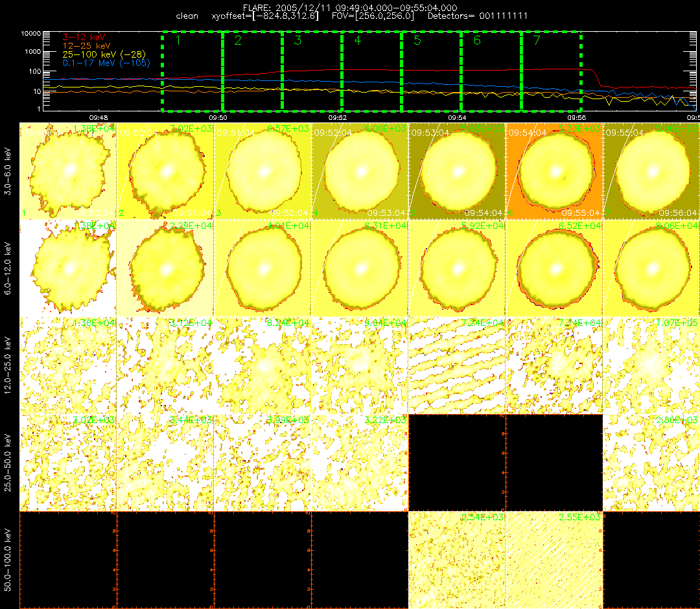Open 6.0-12.0 keV image for interval 5

tap(457, 268)
